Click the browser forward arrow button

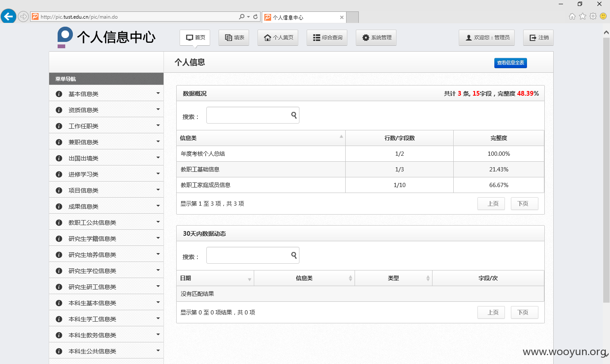23,17
